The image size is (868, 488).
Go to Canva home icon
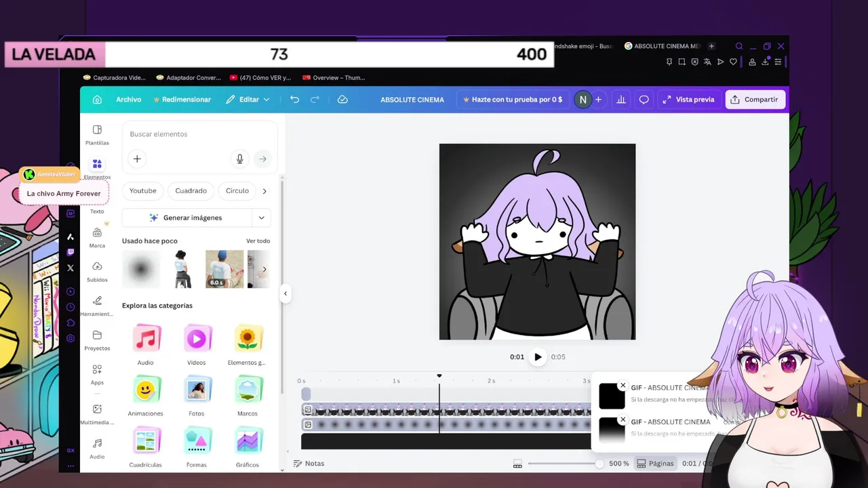coord(97,100)
